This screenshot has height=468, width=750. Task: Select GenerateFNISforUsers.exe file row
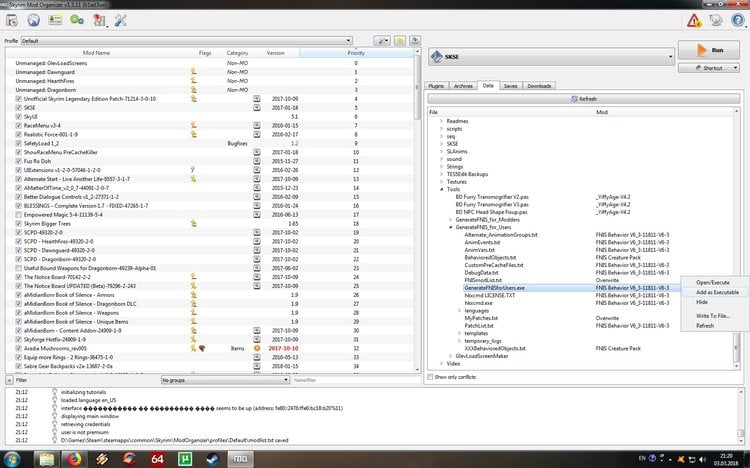coord(572,288)
